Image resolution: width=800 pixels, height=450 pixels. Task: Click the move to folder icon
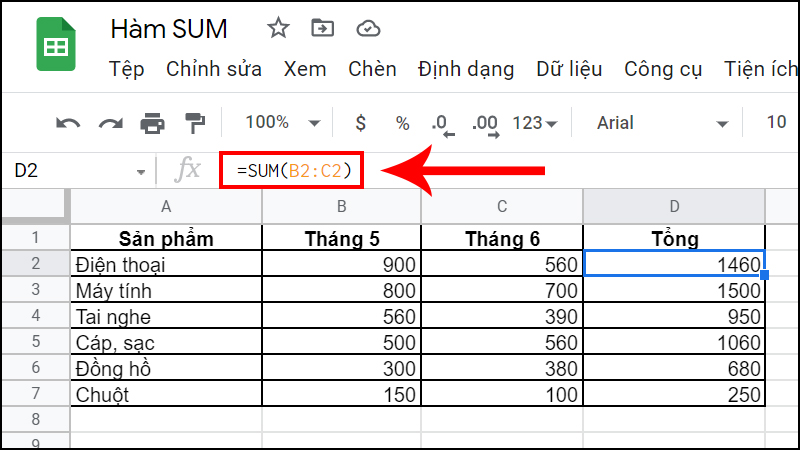pos(322,27)
